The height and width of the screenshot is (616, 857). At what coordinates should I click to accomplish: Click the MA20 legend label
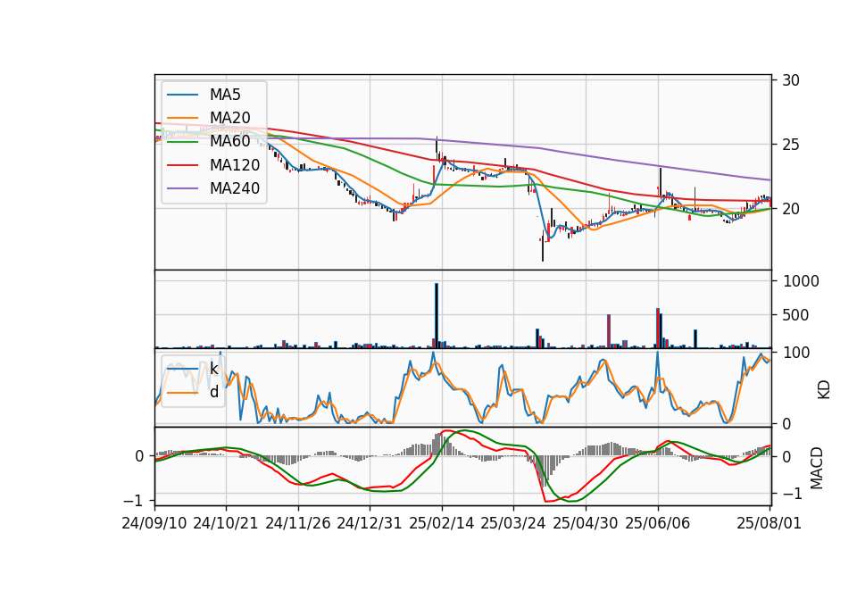point(229,118)
